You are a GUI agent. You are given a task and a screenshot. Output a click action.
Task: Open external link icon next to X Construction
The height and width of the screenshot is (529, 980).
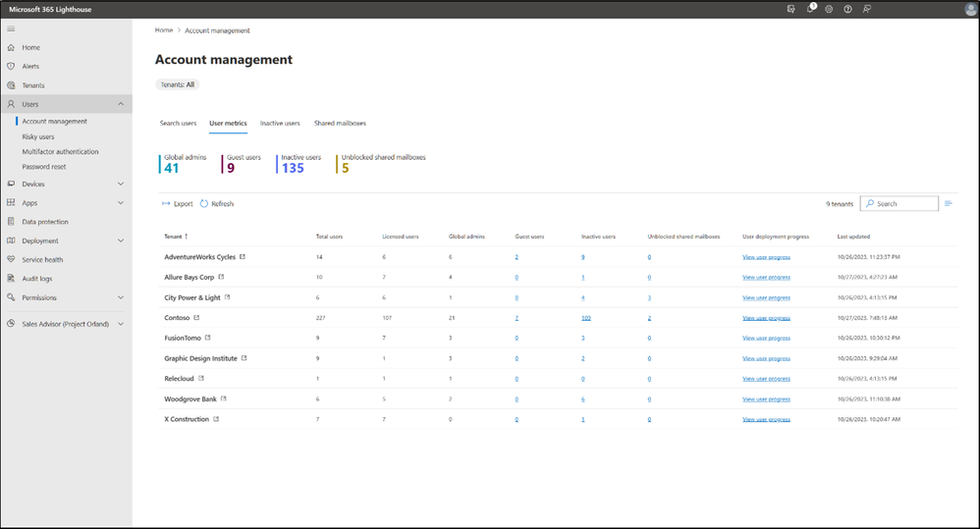pyautogui.click(x=216, y=419)
